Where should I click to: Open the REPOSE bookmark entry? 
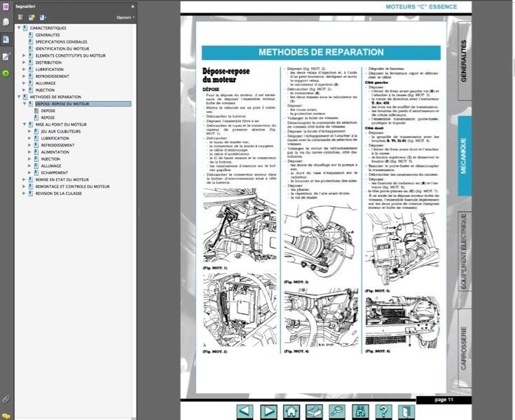[x=48, y=118]
